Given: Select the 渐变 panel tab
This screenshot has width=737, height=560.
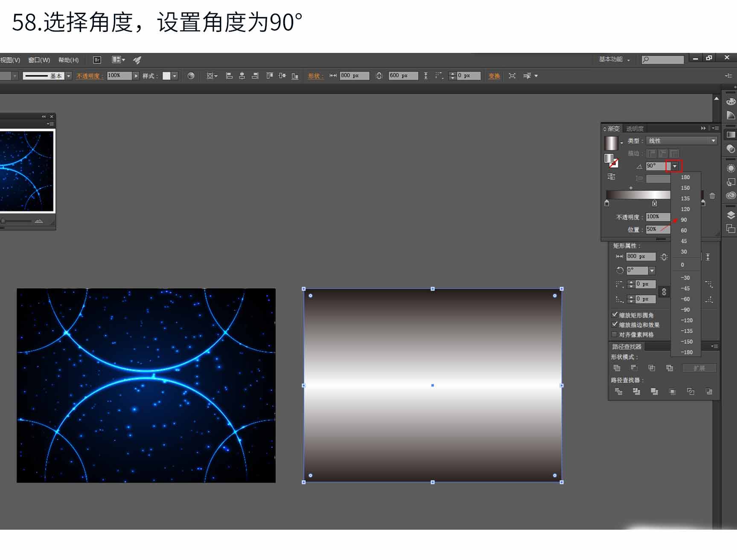Looking at the screenshot, I should [613, 128].
